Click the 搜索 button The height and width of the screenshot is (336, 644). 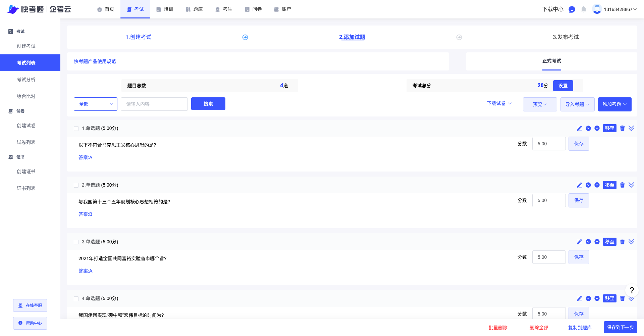208,104
